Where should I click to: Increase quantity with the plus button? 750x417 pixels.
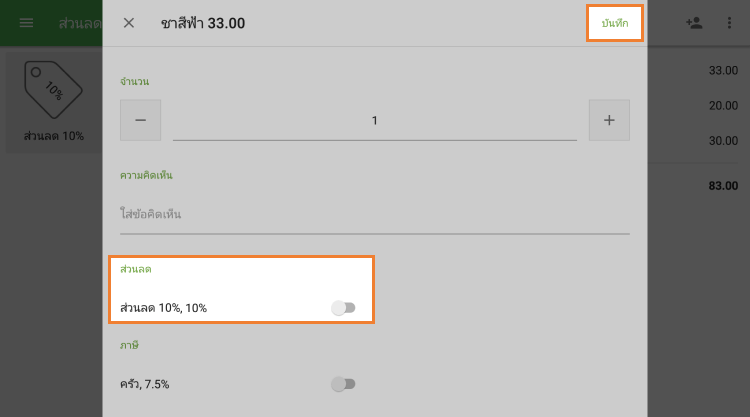click(609, 120)
